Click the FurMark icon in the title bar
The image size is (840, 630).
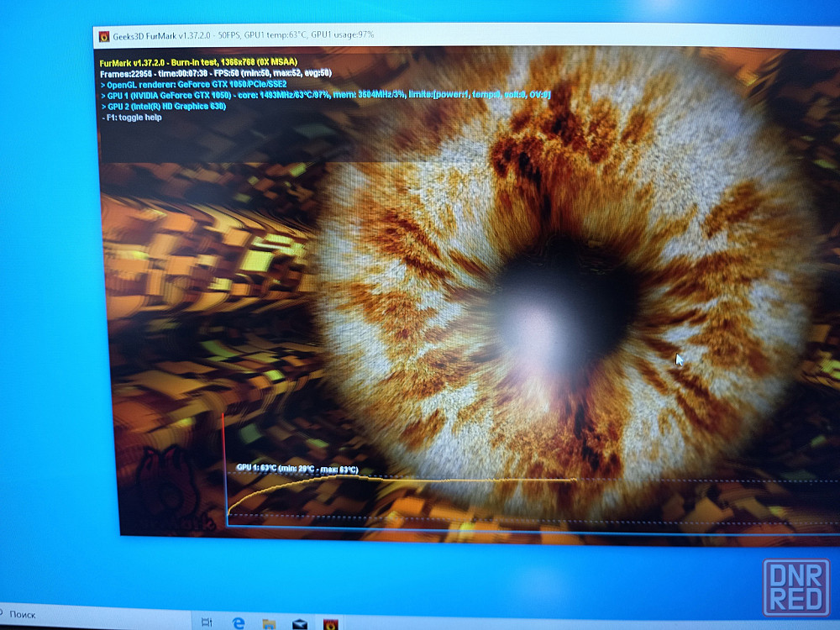[x=104, y=36]
